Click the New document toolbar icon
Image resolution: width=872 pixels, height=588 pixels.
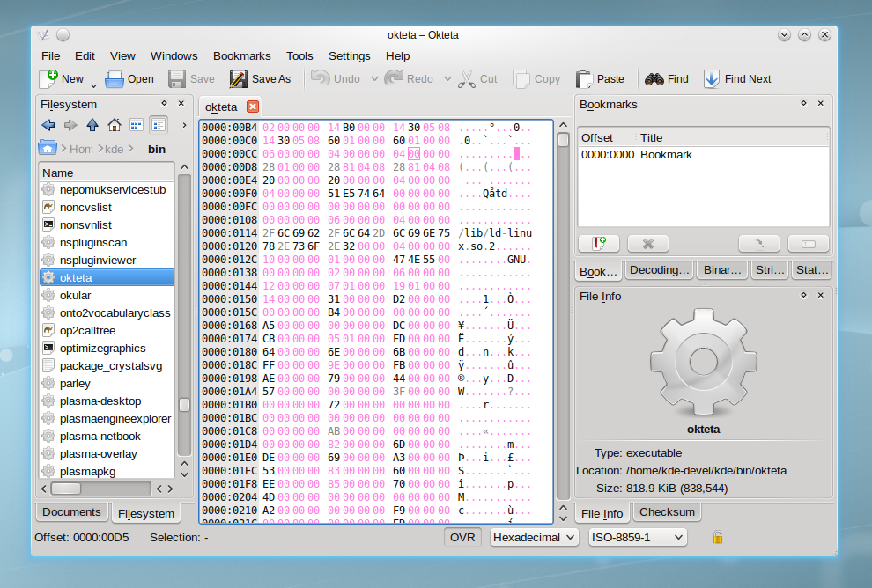pos(49,78)
